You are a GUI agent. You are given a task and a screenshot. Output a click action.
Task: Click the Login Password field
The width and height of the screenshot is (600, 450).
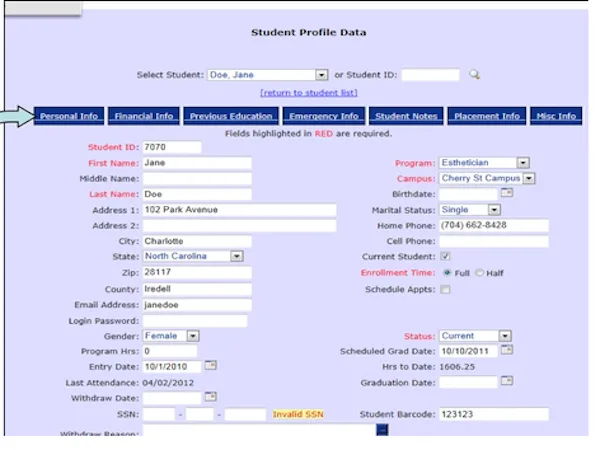coord(195,321)
